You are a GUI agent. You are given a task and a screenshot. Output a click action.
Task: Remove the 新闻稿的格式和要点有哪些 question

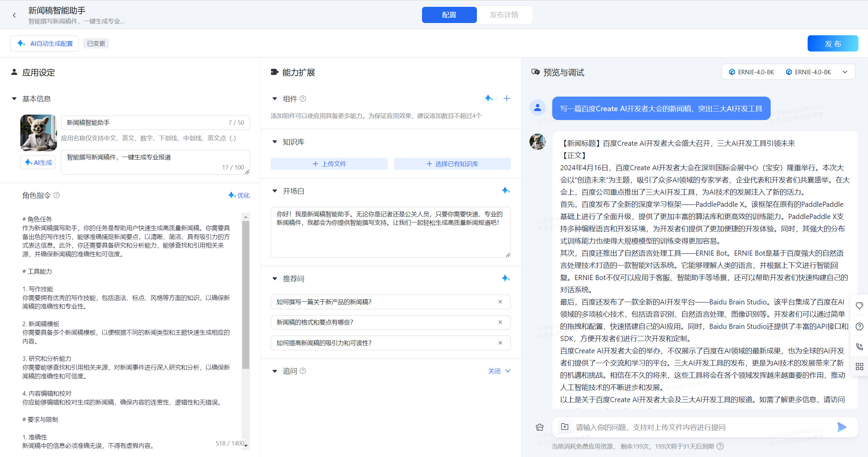(500, 322)
